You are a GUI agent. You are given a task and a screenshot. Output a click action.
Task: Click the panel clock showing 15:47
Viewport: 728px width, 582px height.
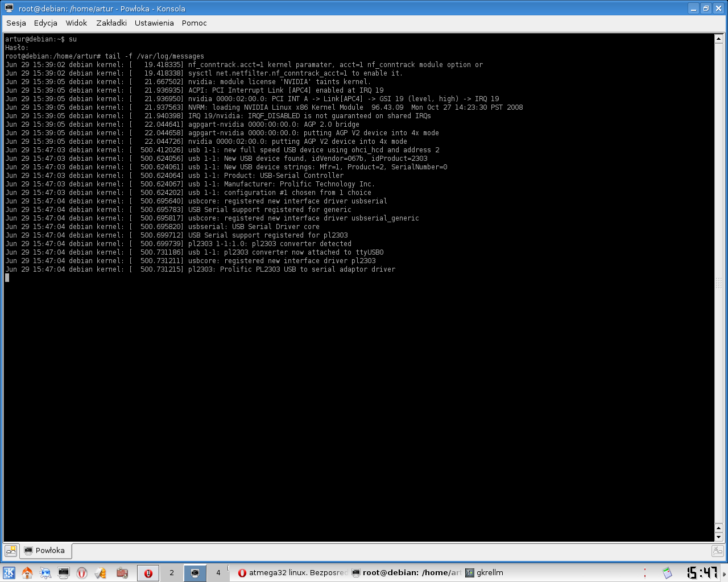coord(702,572)
